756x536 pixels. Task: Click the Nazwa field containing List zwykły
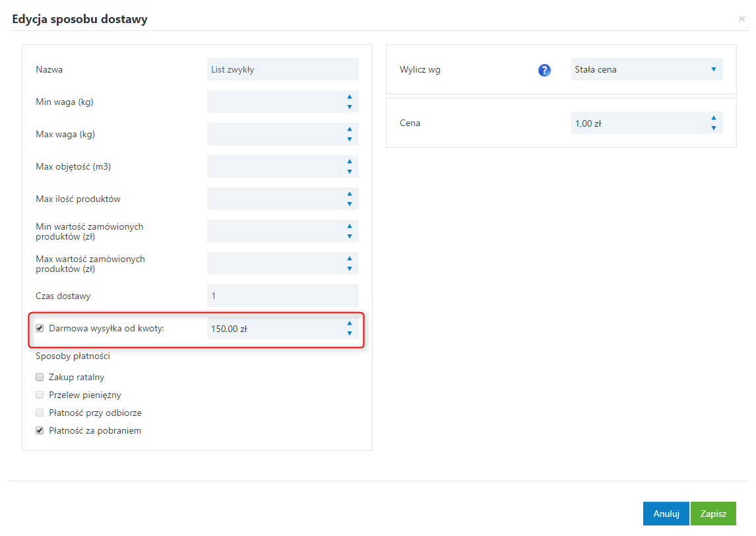(x=282, y=69)
